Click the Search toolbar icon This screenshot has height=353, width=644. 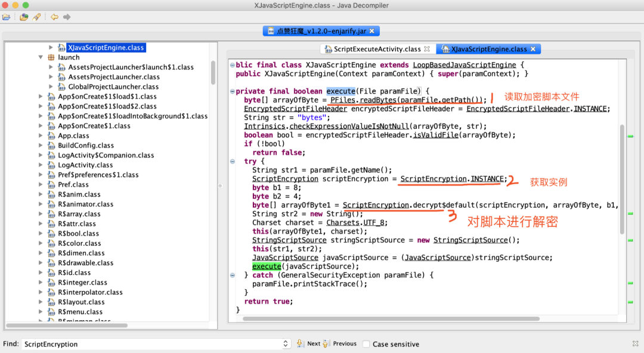[x=36, y=17]
